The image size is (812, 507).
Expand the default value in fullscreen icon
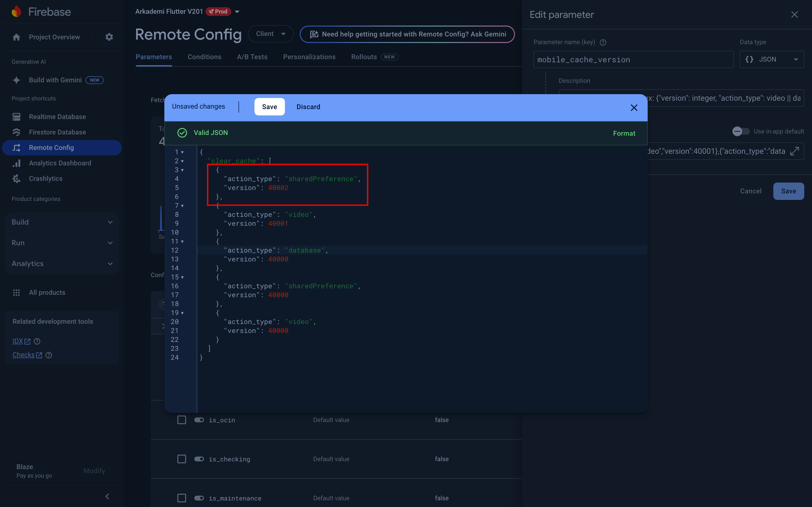pos(795,151)
